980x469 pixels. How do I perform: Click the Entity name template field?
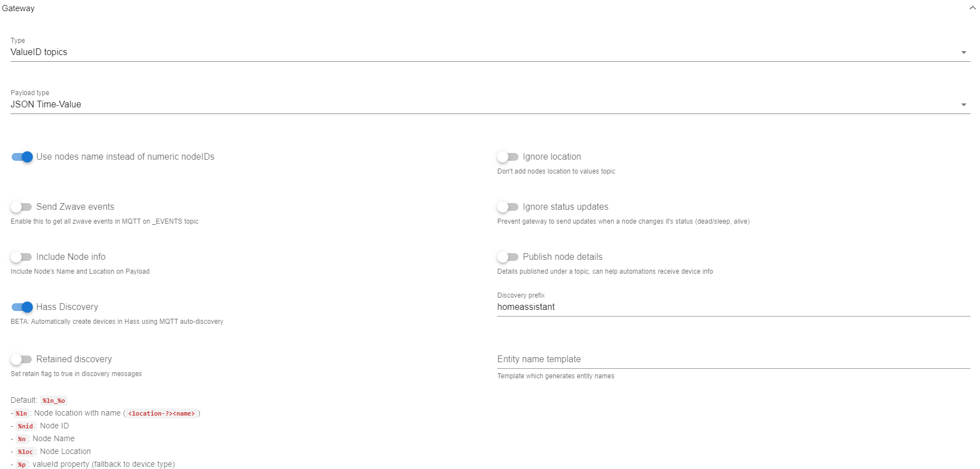[x=612, y=359]
